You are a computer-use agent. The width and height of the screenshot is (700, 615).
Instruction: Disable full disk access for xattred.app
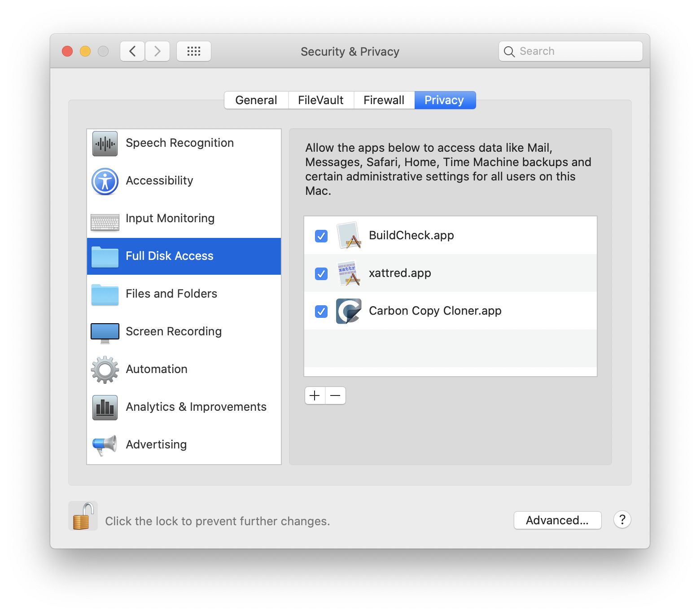[321, 273]
